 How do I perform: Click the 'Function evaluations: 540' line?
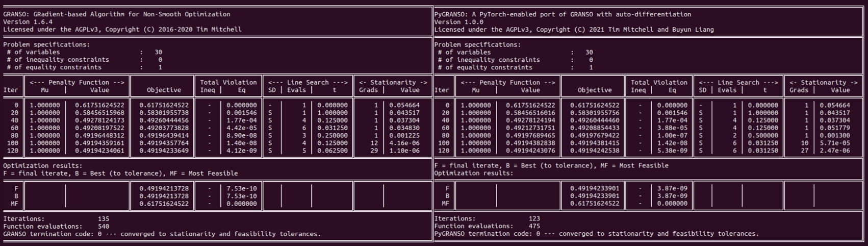click(x=56, y=226)
